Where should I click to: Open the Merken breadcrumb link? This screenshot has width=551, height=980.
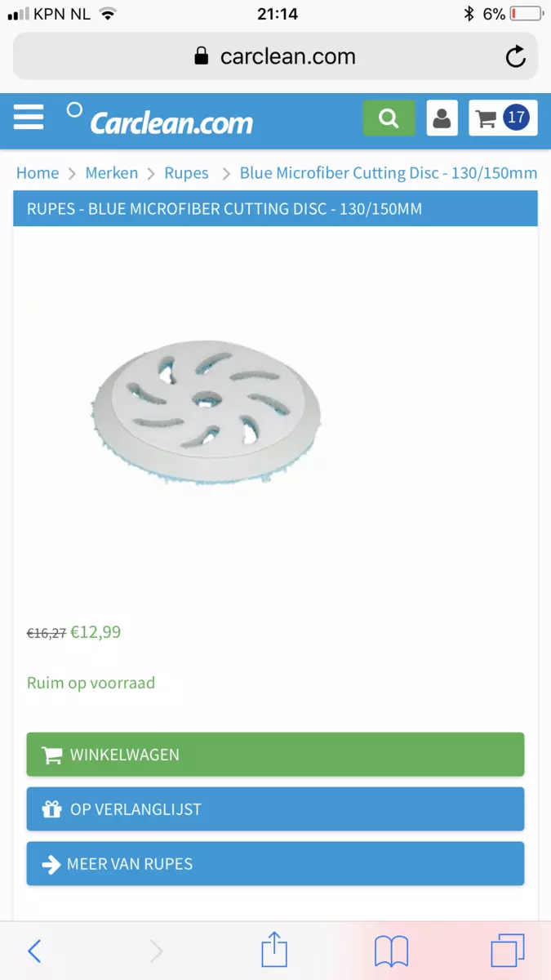coord(112,173)
